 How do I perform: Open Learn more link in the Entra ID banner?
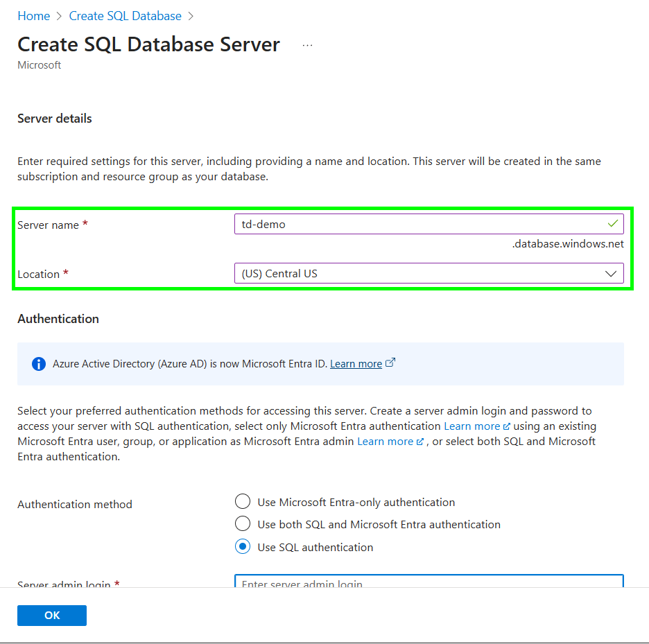[356, 364]
